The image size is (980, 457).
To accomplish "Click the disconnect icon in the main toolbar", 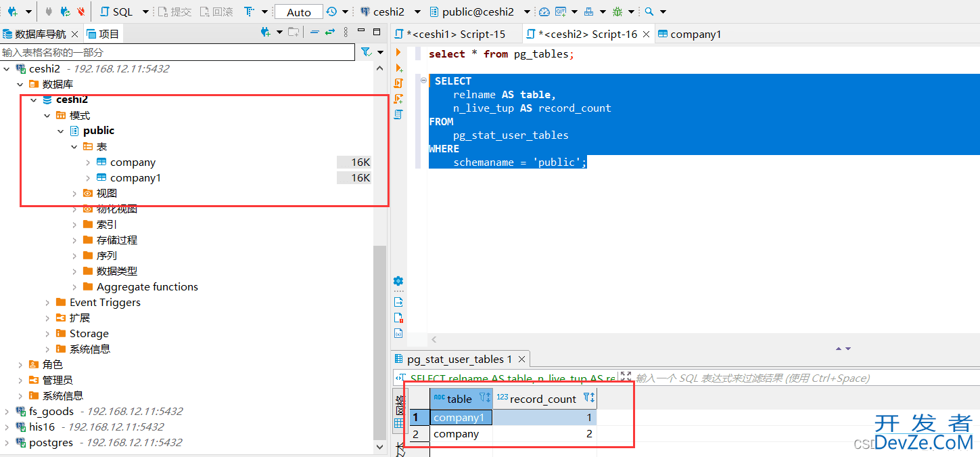I will (x=81, y=12).
